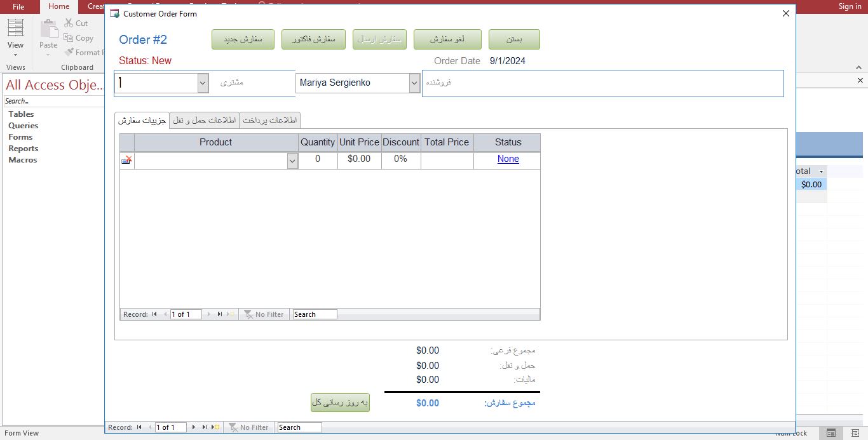Screen dimensions: 868x440
Task: Click the Cut scissors command
Action: click(x=76, y=23)
